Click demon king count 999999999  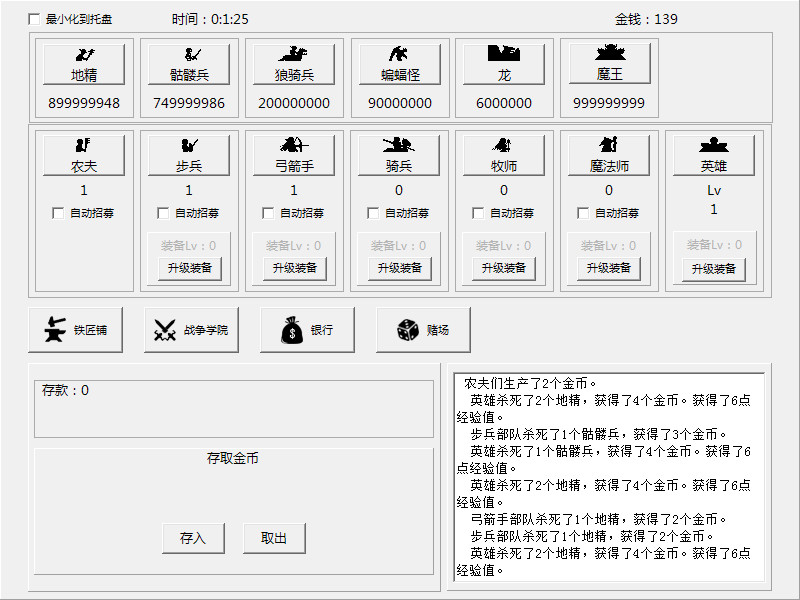point(609,103)
